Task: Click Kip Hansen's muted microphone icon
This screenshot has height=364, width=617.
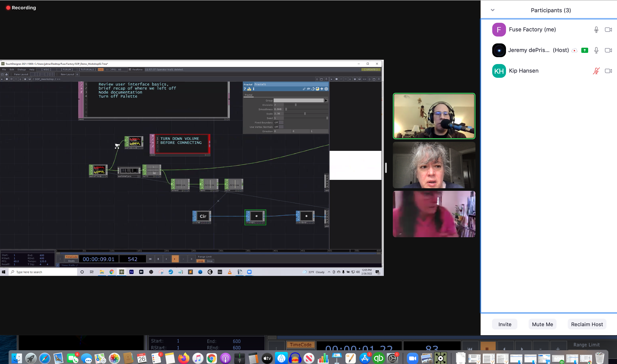Action: click(x=596, y=71)
